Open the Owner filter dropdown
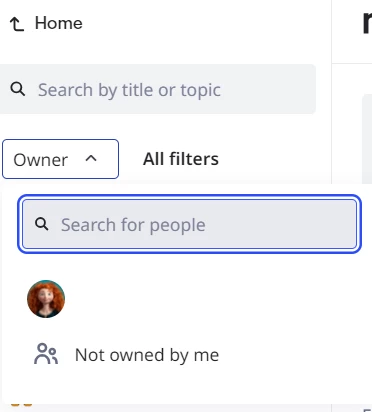 pyautogui.click(x=60, y=159)
